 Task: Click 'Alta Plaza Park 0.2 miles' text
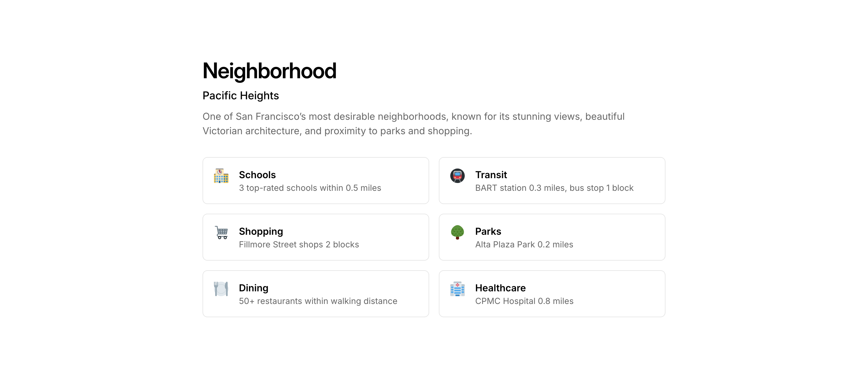tap(524, 244)
